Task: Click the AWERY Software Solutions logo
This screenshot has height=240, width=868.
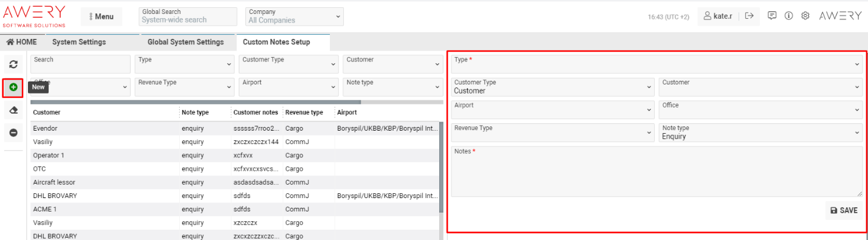Action: tap(34, 16)
